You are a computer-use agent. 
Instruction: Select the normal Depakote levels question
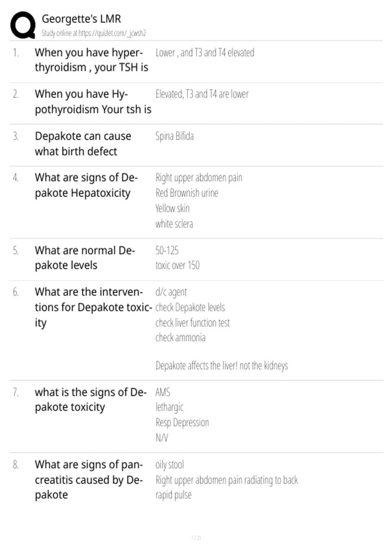(85, 258)
